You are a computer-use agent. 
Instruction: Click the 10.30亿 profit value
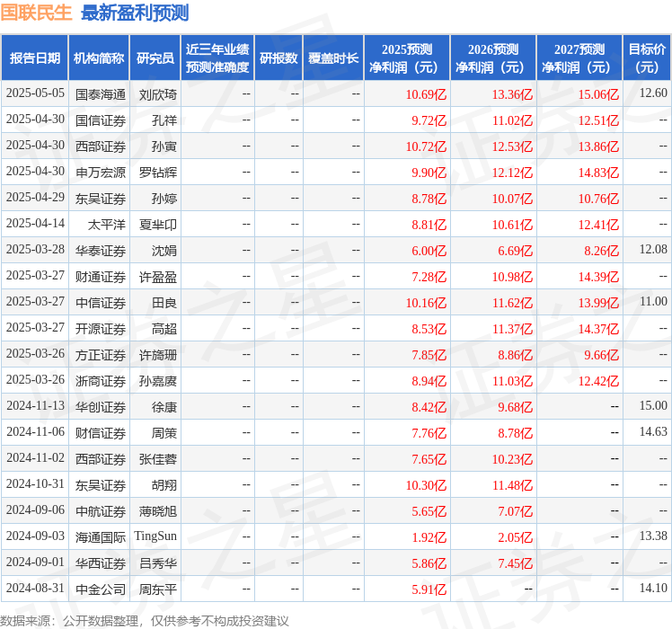pos(426,485)
